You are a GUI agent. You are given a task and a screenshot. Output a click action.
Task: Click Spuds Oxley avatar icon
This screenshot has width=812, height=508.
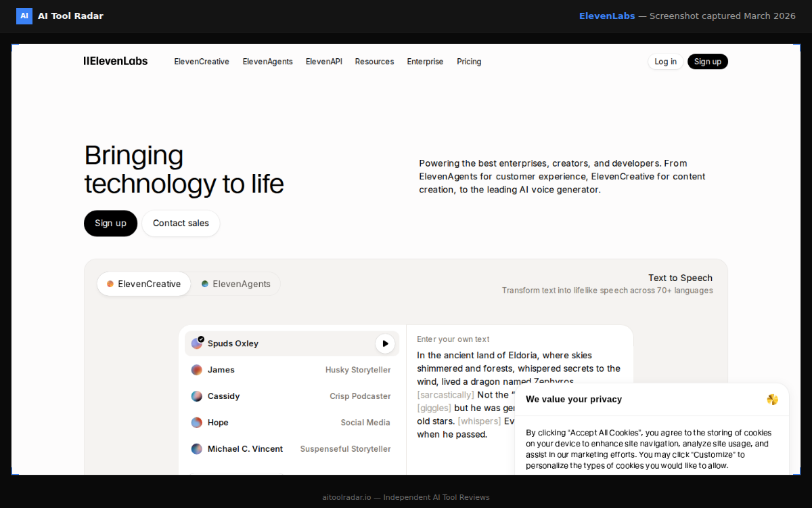click(x=197, y=343)
